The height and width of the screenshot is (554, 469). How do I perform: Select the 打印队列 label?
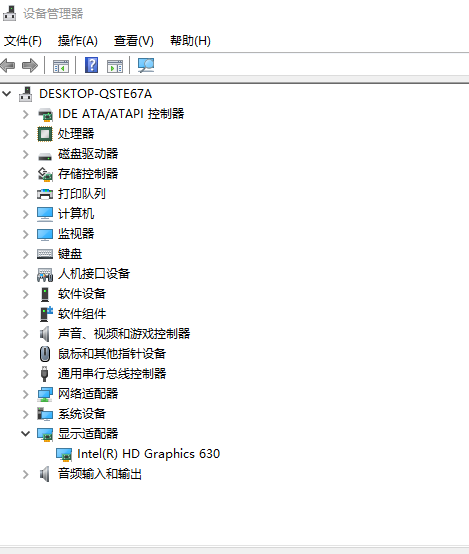coord(82,194)
